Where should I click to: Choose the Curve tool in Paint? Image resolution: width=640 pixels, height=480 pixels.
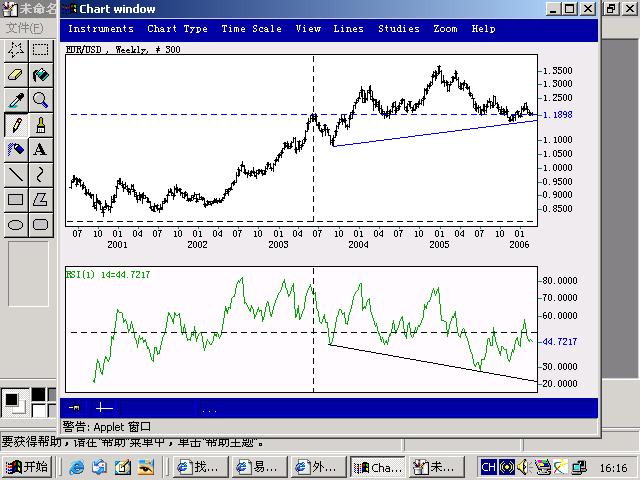coord(40,175)
